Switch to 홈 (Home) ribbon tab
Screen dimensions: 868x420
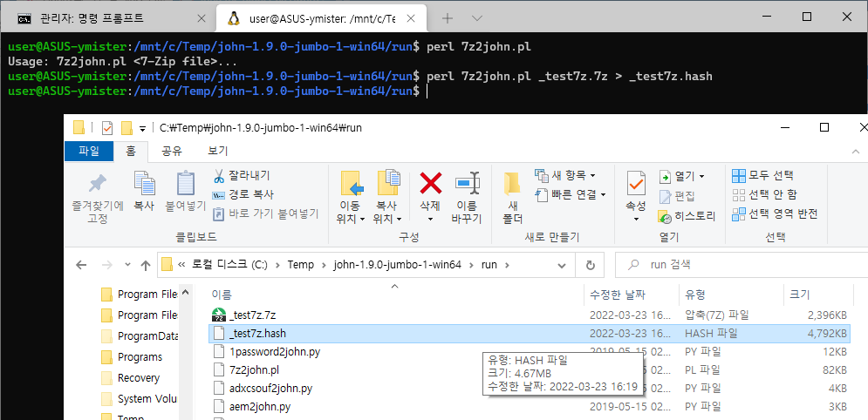click(x=131, y=151)
